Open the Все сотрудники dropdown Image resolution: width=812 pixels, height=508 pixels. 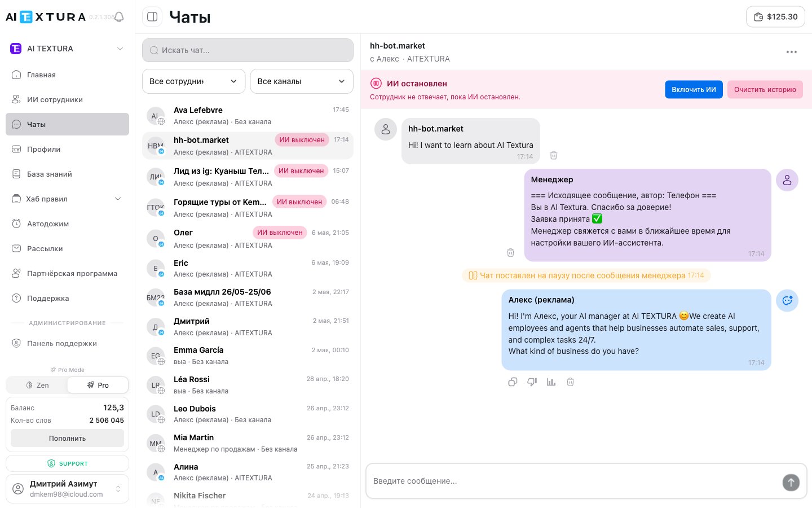[193, 81]
